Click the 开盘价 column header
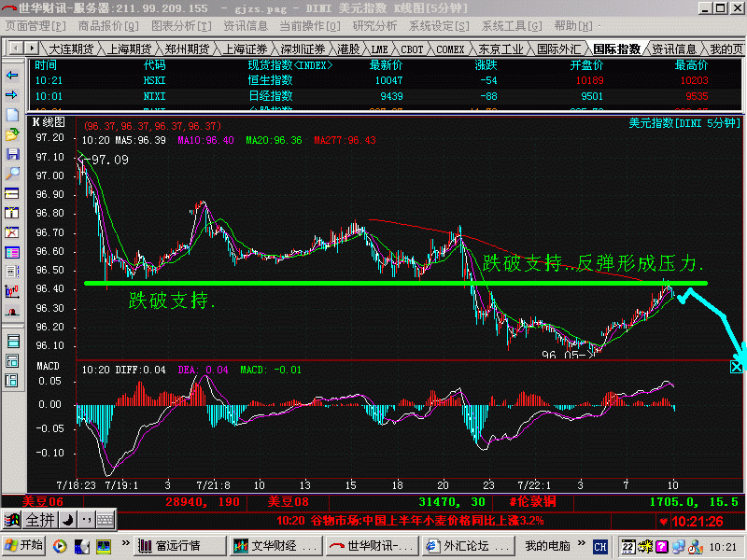Image resolution: width=747 pixels, height=560 pixels. (x=586, y=65)
